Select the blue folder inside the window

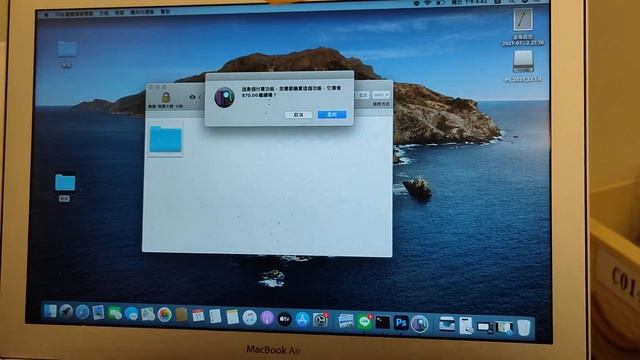click(166, 139)
